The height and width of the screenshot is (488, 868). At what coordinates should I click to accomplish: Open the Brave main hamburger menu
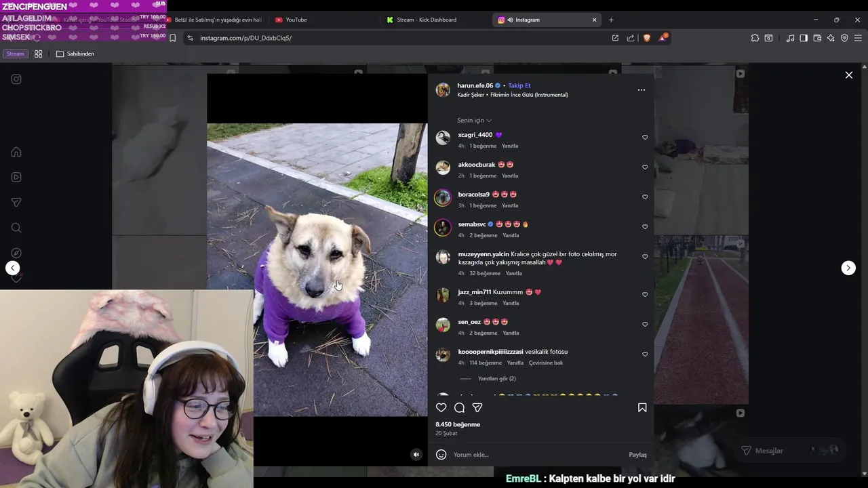click(858, 38)
